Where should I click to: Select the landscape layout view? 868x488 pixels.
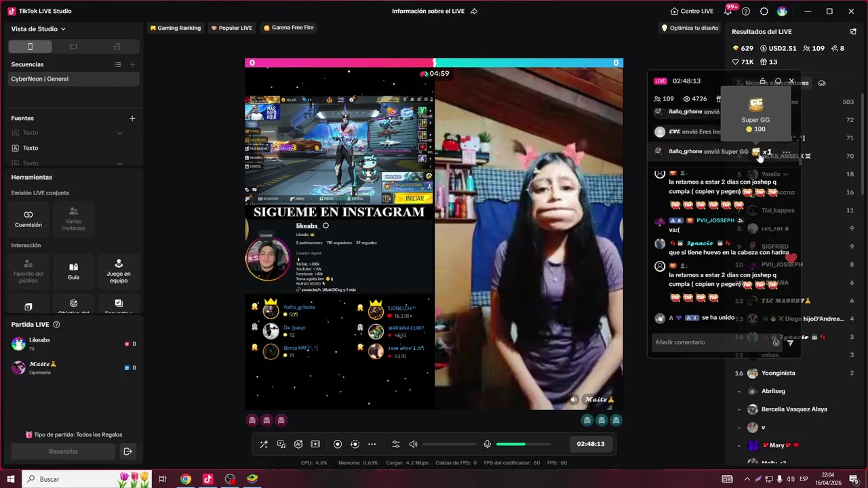[x=74, y=46]
